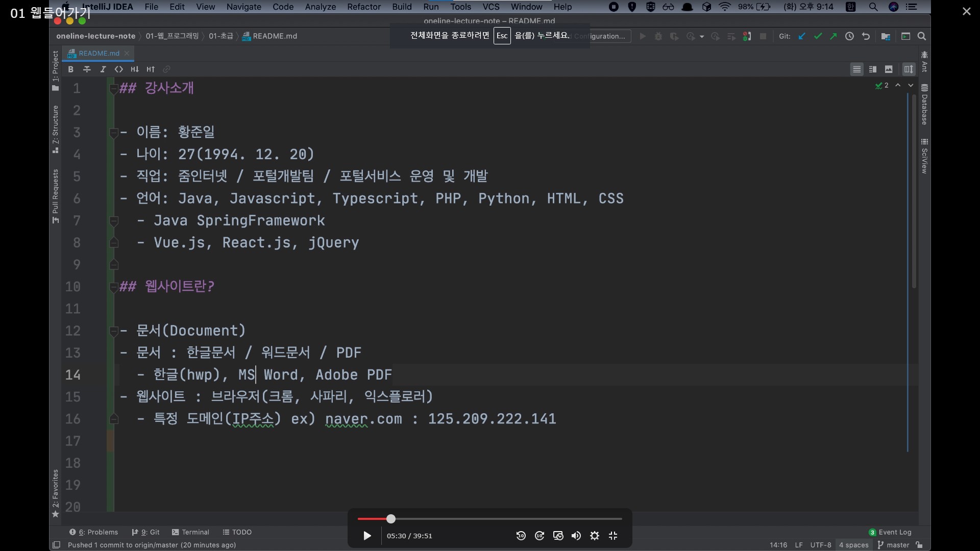Open the VCS menu

tap(491, 7)
